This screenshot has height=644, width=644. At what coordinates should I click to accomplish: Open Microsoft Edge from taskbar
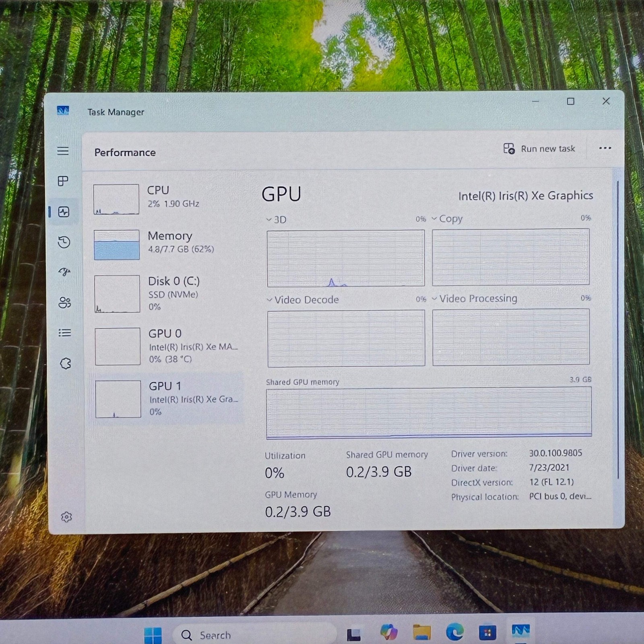455,632
